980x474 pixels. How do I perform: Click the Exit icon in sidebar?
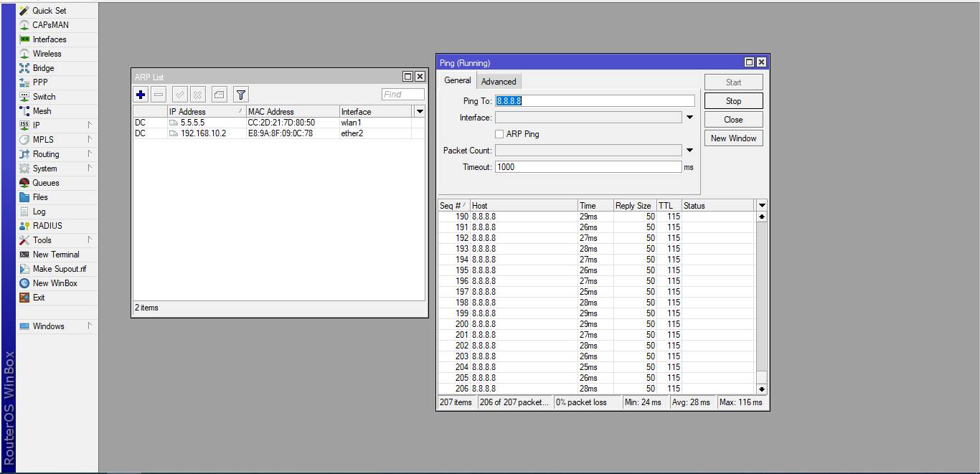click(24, 298)
